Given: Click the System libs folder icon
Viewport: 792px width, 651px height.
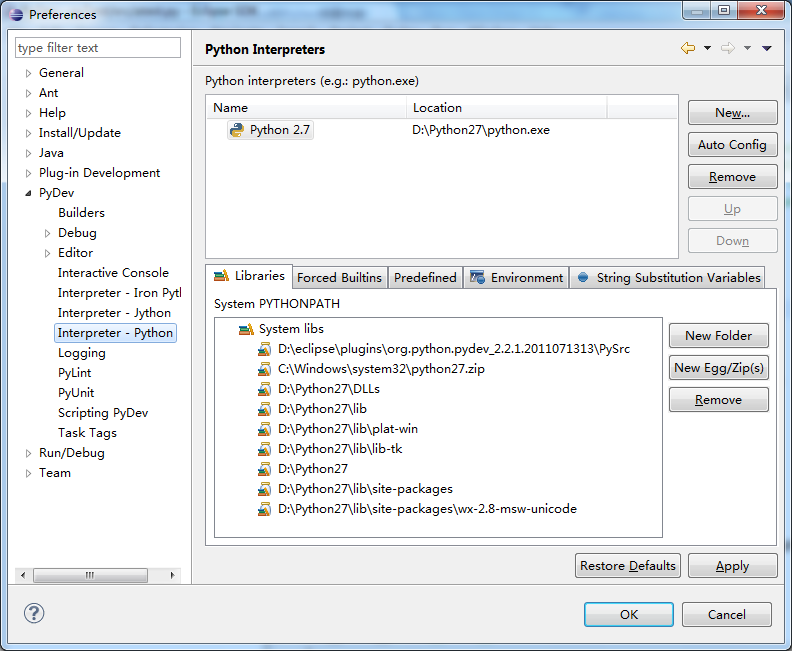Looking at the screenshot, I should point(246,329).
